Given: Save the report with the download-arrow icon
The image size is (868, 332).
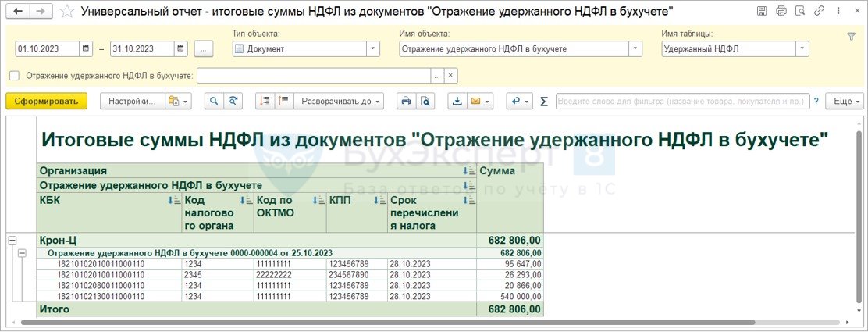Looking at the screenshot, I should [457, 102].
